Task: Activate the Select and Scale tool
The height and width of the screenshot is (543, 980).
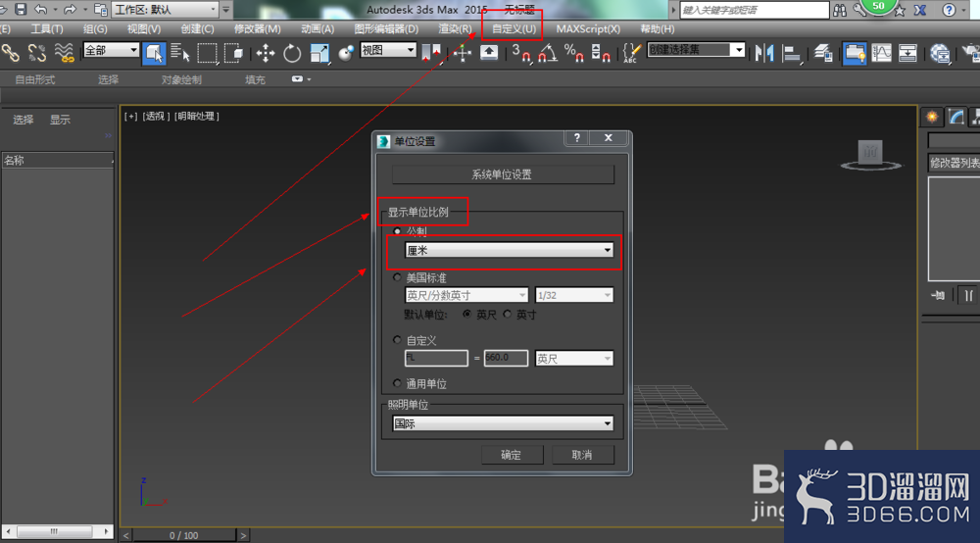Action: point(319,53)
